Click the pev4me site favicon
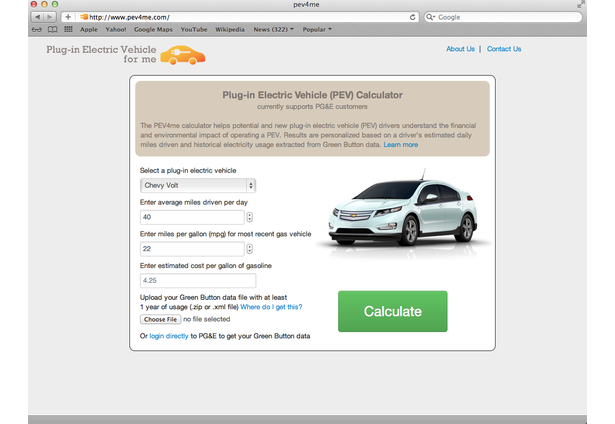 pos(84,17)
